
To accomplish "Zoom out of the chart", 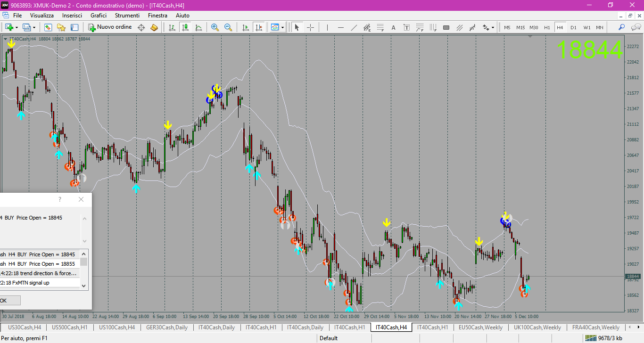I will click(228, 27).
